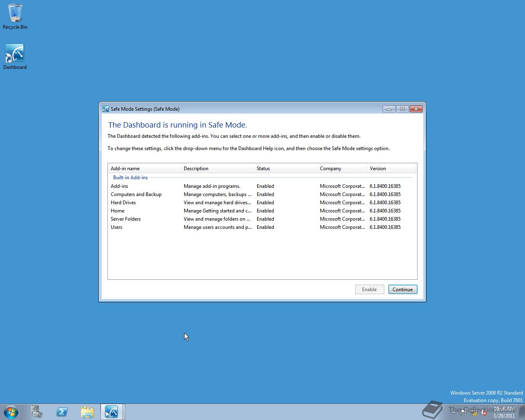Show hidden tray icons arrow
The width and height of the screenshot is (525, 420).
[x=454, y=412]
